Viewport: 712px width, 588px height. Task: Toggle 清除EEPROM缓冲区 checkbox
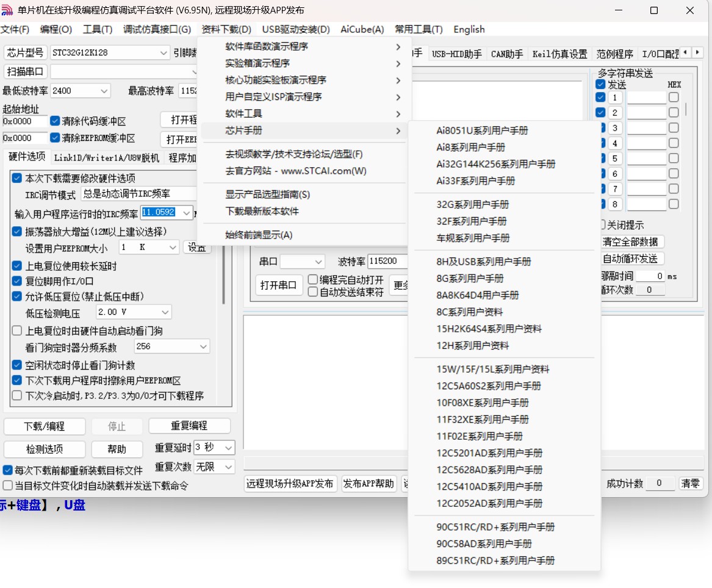55,137
